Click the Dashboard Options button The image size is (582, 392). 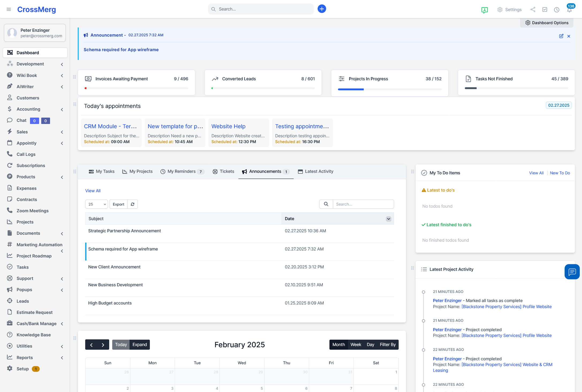pos(547,23)
